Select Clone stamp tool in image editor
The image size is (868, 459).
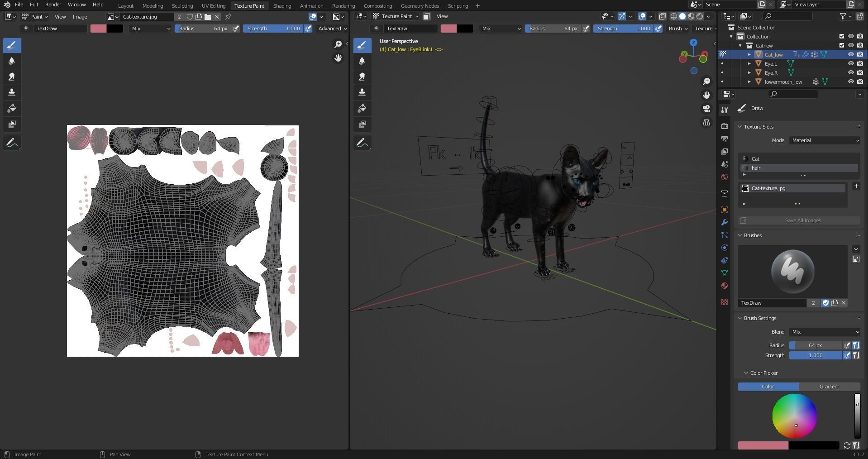[12, 92]
